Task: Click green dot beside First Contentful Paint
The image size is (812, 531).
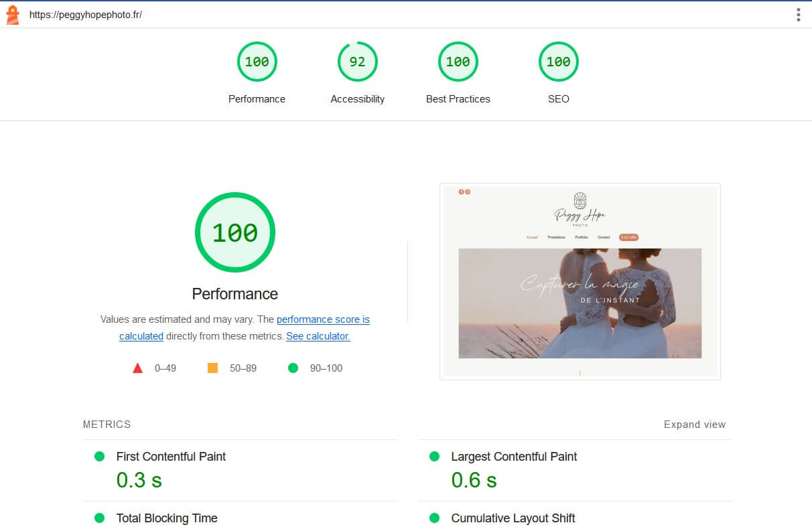Action: [x=99, y=456]
